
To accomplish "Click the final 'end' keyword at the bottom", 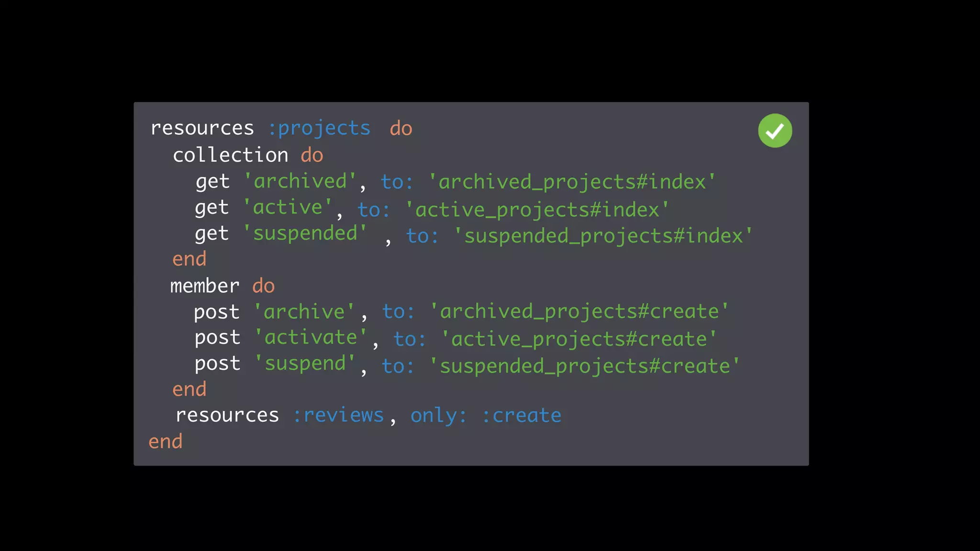I will (x=166, y=441).
